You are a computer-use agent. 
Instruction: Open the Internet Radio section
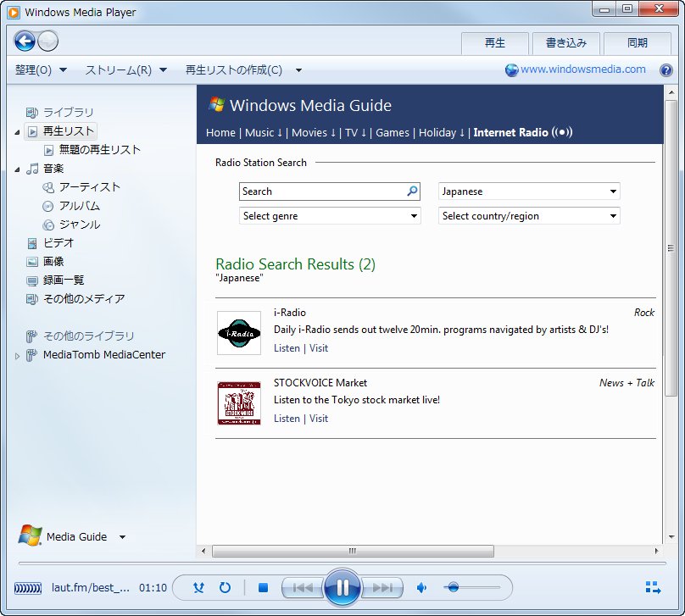tap(523, 133)
